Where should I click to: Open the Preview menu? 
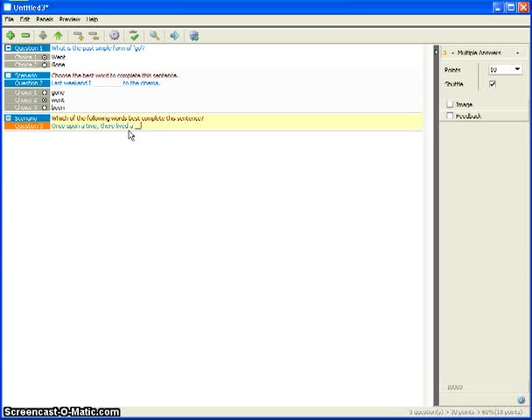[x=69, y=19]
